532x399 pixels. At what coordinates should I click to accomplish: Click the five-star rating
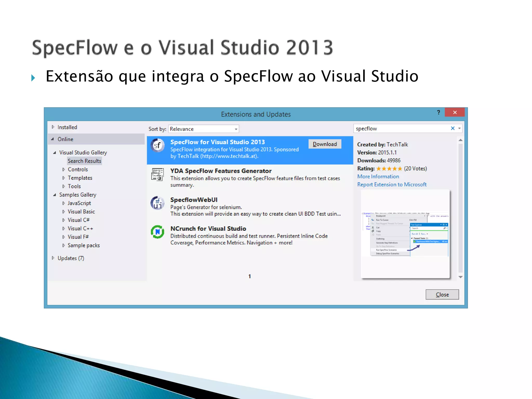389,169
